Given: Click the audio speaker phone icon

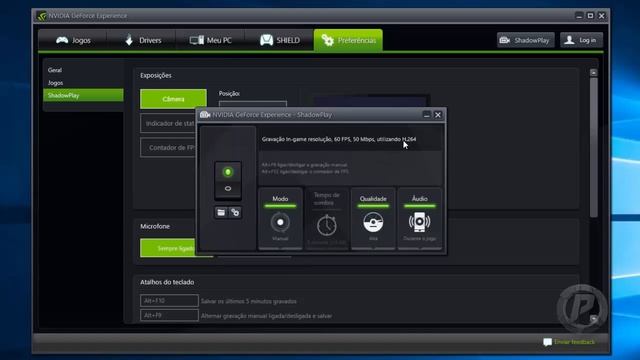Looking at the screenshot, I should pyautogui.click(x=420, y=222).
